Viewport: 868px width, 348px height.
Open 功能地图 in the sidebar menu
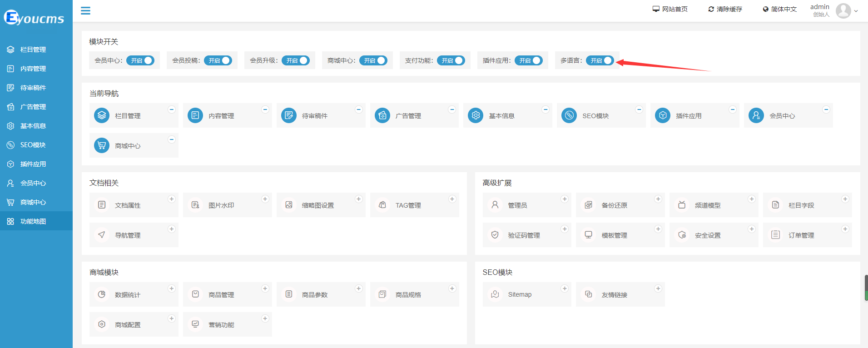pyautogui.click(x=33, y=221)
